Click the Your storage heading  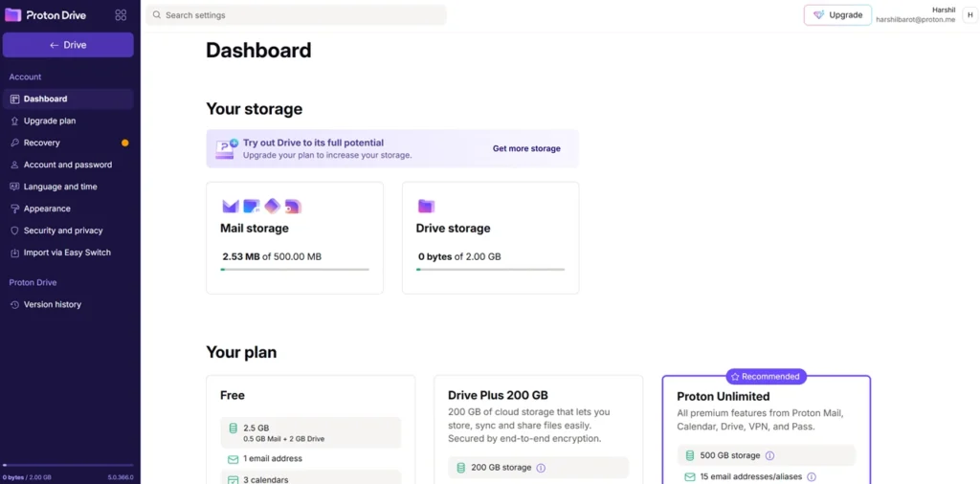pyautogui.click(x=255, y=109)
